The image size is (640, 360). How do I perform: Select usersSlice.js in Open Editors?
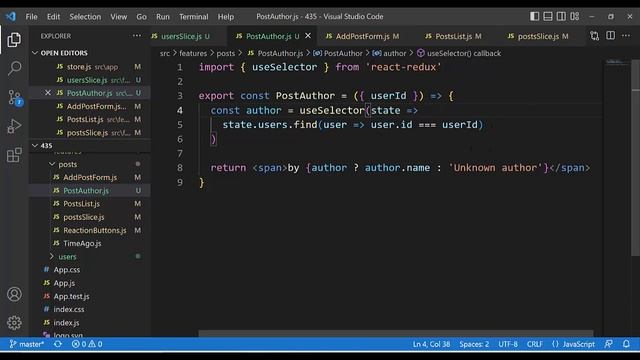pyautogui.click(x=90, y=80)
